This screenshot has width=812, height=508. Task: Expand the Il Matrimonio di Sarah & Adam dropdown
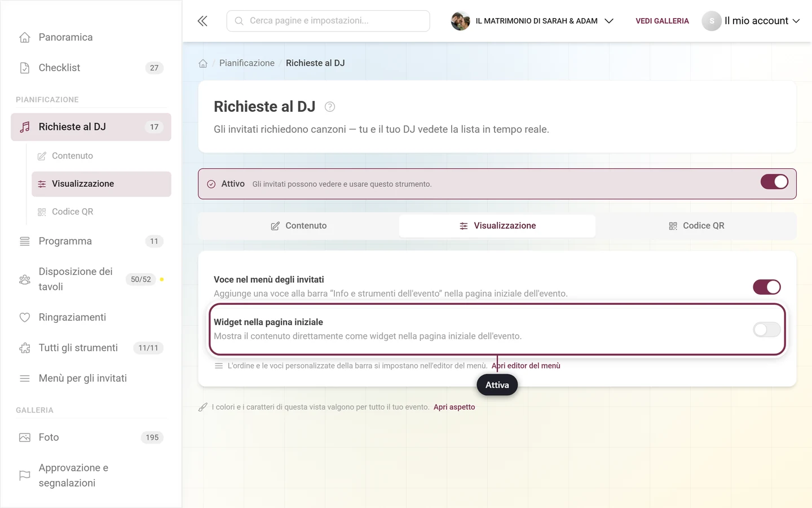coord(532,21)
